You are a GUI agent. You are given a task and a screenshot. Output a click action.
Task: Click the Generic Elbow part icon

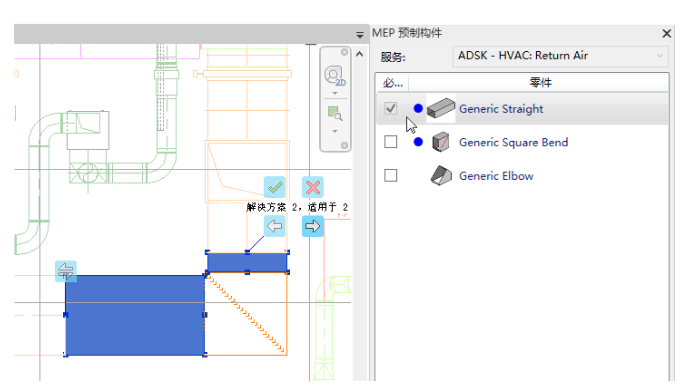[441, 175]
